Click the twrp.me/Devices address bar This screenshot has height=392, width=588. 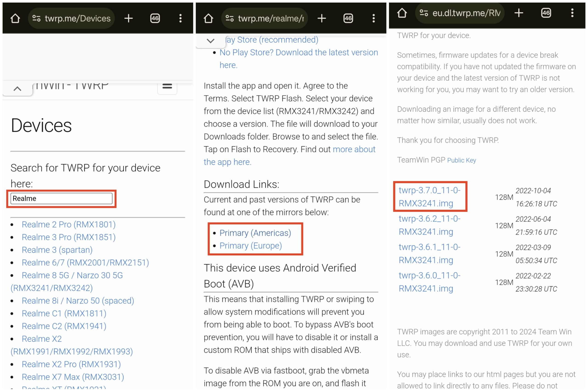[77, 18]
